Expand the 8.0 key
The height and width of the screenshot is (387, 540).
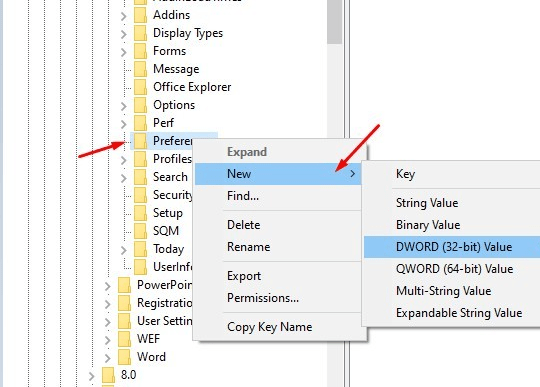tap(92, 376)
